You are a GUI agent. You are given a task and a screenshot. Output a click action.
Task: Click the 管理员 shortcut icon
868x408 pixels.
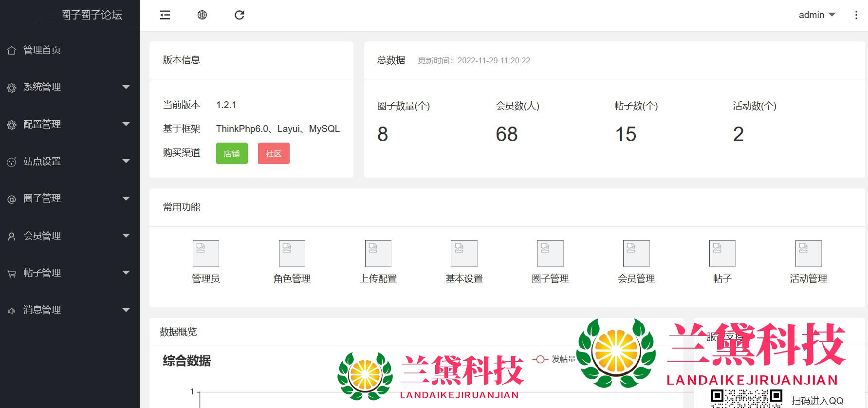coord(205,253)
